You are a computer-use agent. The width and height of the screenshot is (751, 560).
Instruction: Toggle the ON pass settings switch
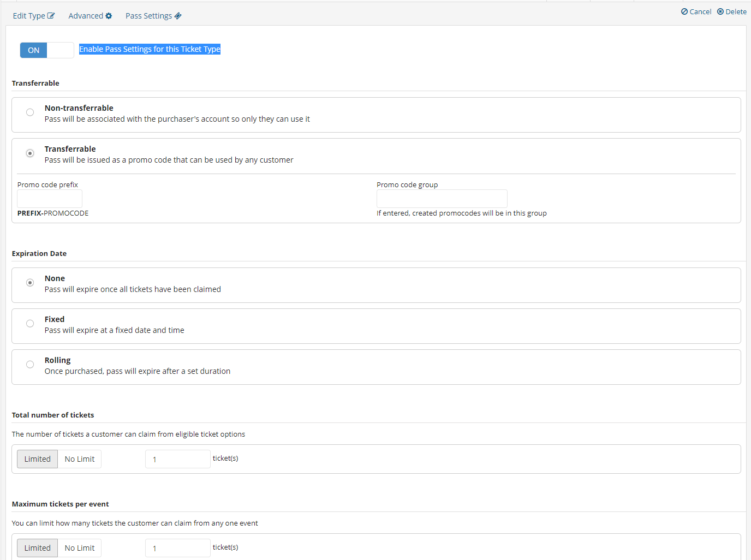click(47, 50)
